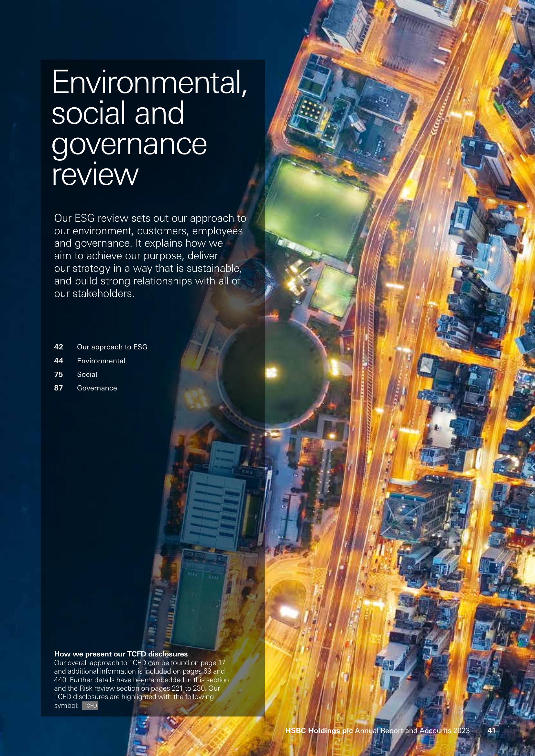Click the smaller green field below it
535x756 pixels.
(x=333, y=291)
